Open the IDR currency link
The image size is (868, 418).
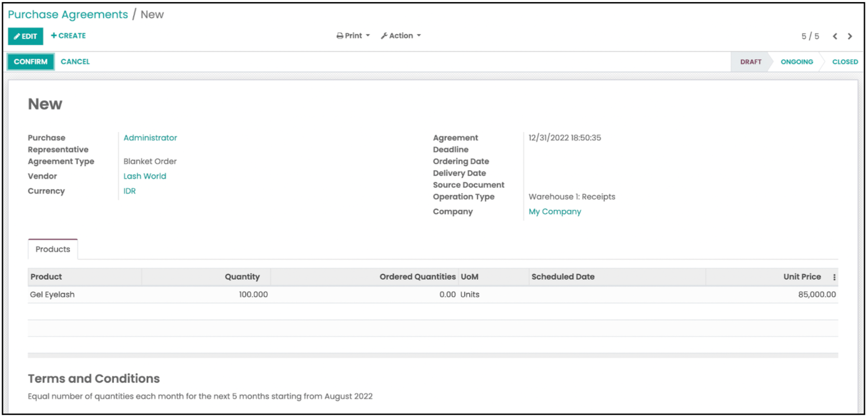(x=129, y=191)
